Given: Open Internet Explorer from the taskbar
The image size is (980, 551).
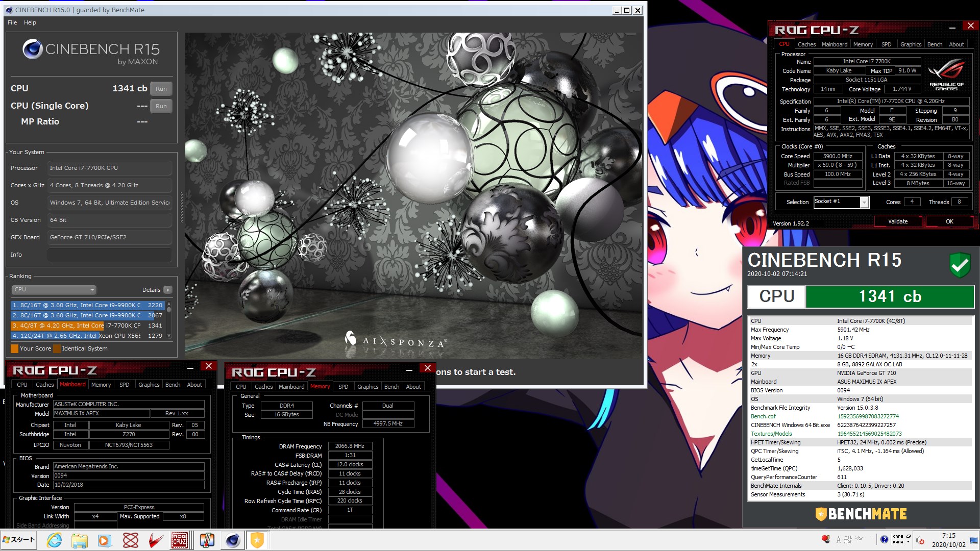Looking at the screenshot, I should tap(54, 540).
